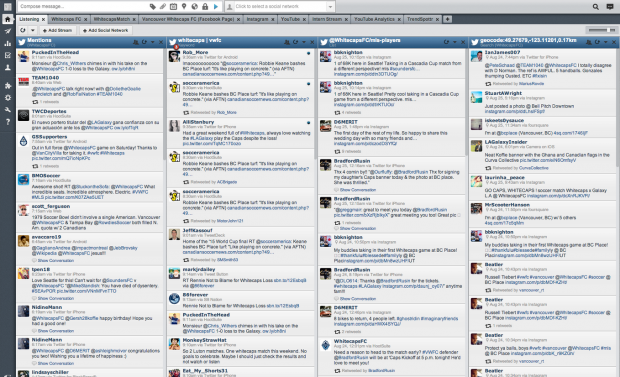Click the people filter icon in whitecaps | vwfc header
Viewport: 620px width, 377px height.
pyautogui.click(x=287, y=42)
